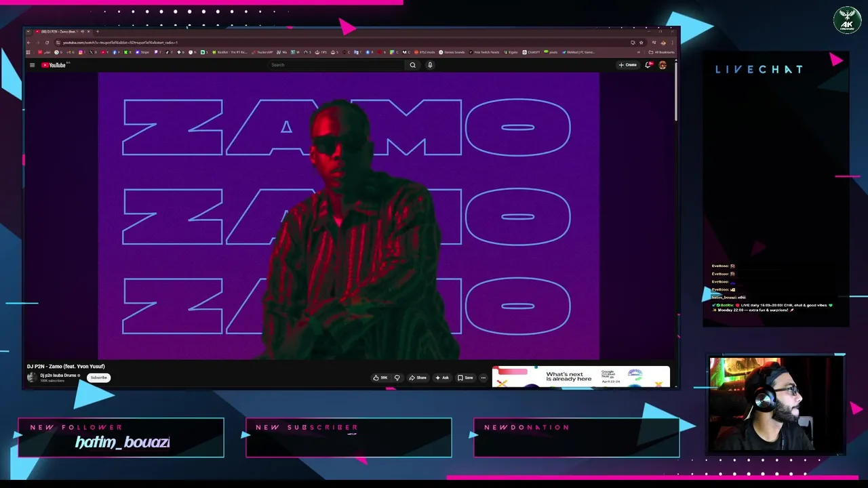The image size is (868, 488).
Task: Open the Instagram bookmark icon
Action: (81, 52)
